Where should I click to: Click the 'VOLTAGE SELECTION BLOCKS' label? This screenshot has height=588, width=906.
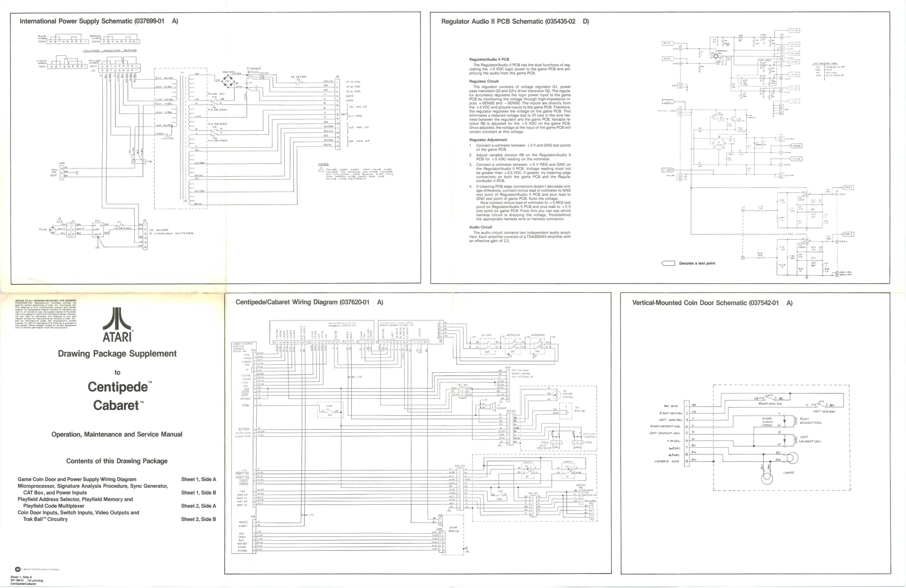110,50
